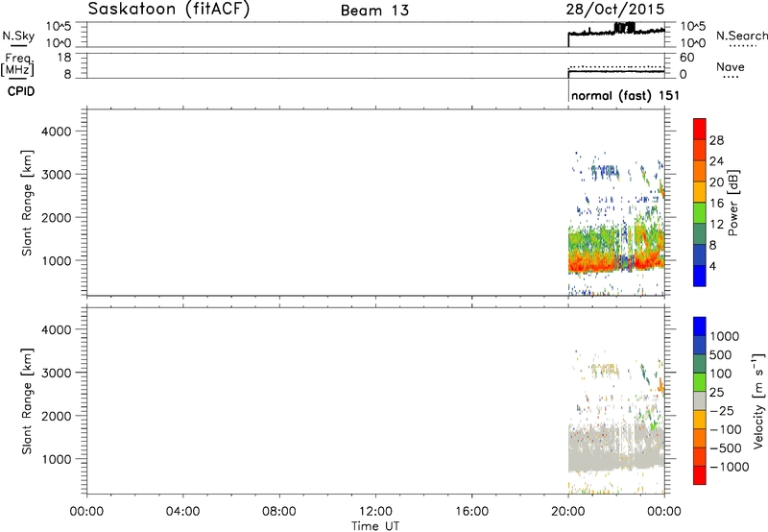Click the '-25' velocity scale value
Image resolution: width=768 pixels, height=532 pixels.
point(722,411)
